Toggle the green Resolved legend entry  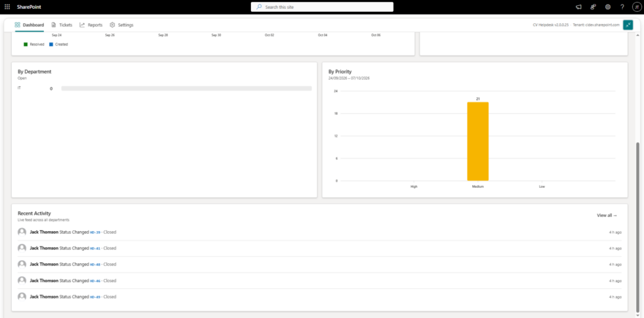point(34,45)
